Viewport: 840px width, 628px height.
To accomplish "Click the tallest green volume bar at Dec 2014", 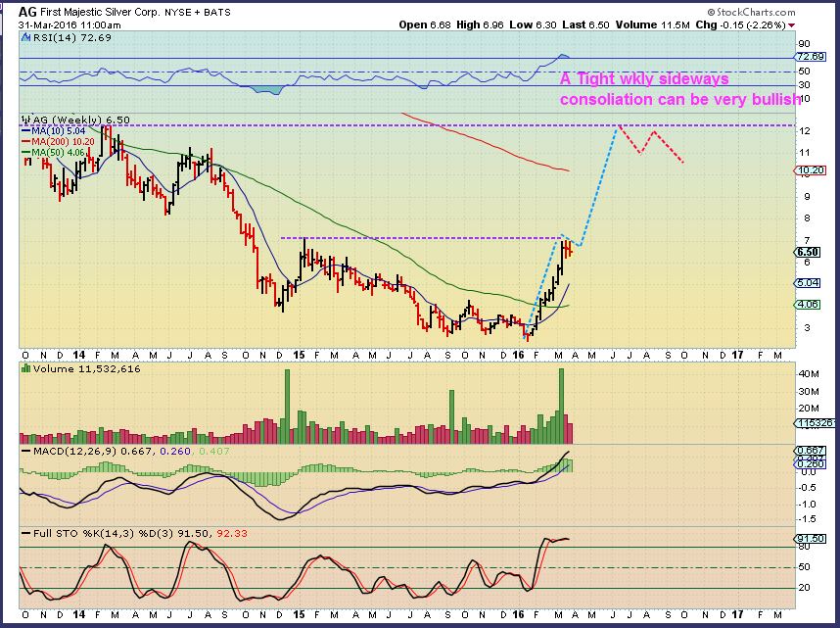I will tap(287, 406).
